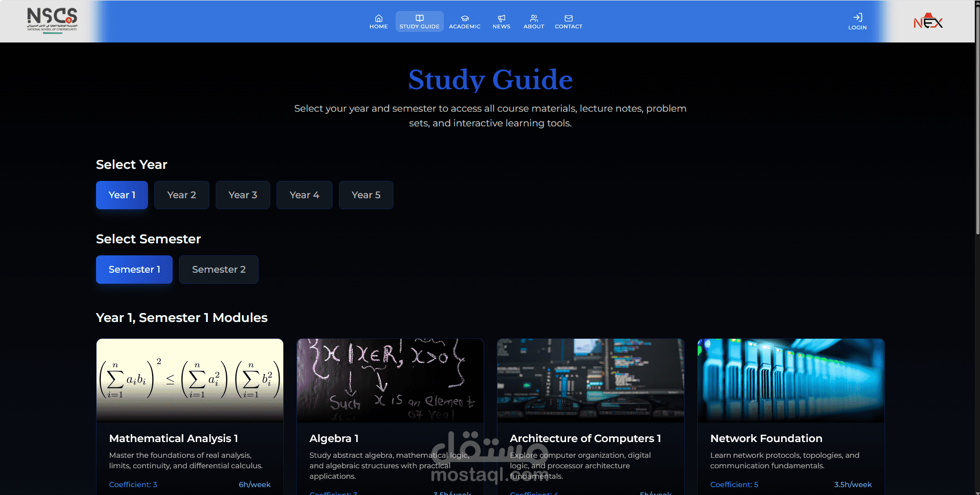Viewport: 980px width, 495px height.
Task: Click the Network Foundation description text
Action: (785, 460)
